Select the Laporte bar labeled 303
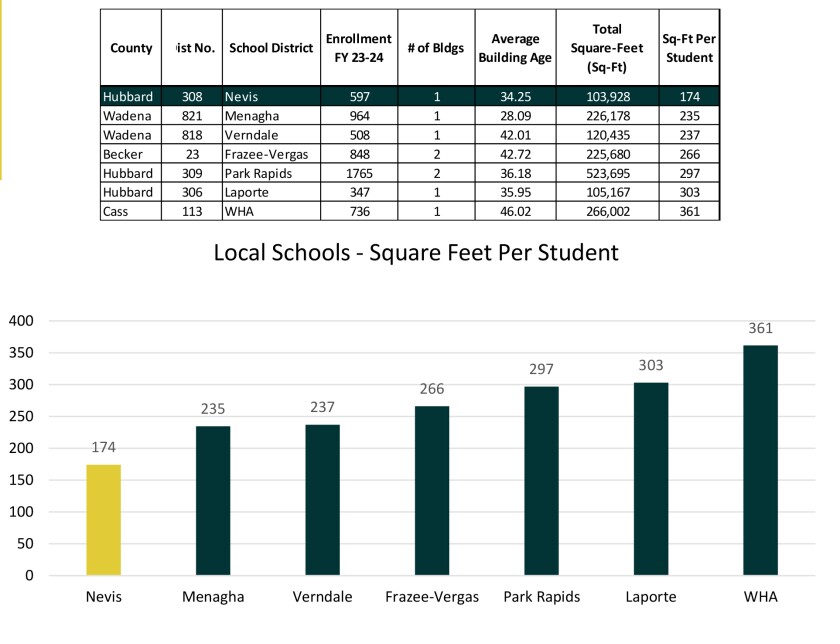The width and height of the screenshot is (840, 644). pyautogui.click(x=651, y=478)
